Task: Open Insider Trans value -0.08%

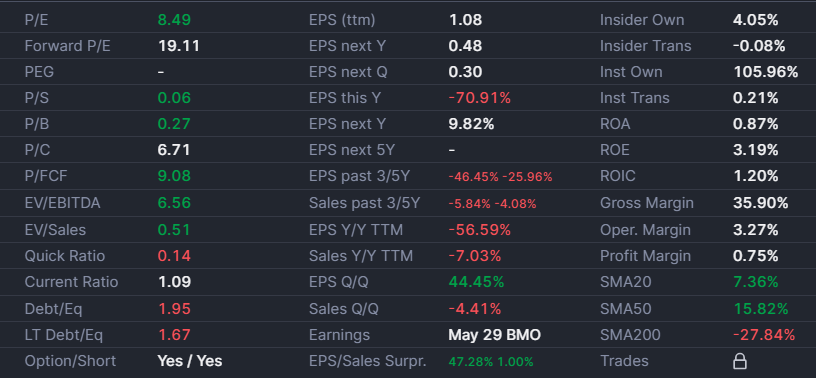Action: pos(759,46)
